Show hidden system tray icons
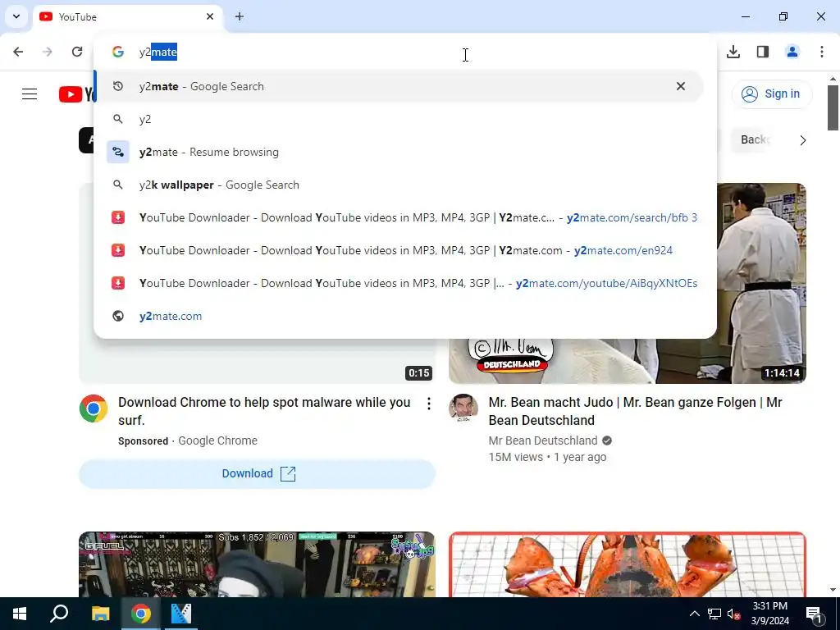Screen dimensions: 840x630 [x=694, y=614]
